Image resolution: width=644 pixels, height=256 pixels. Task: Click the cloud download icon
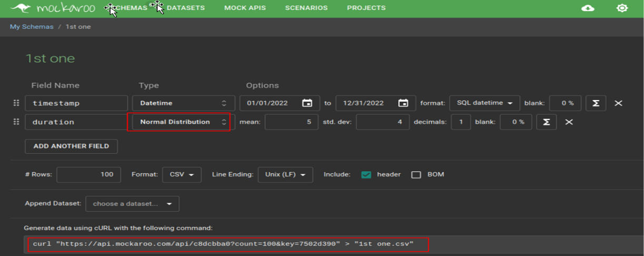[588, 8]
